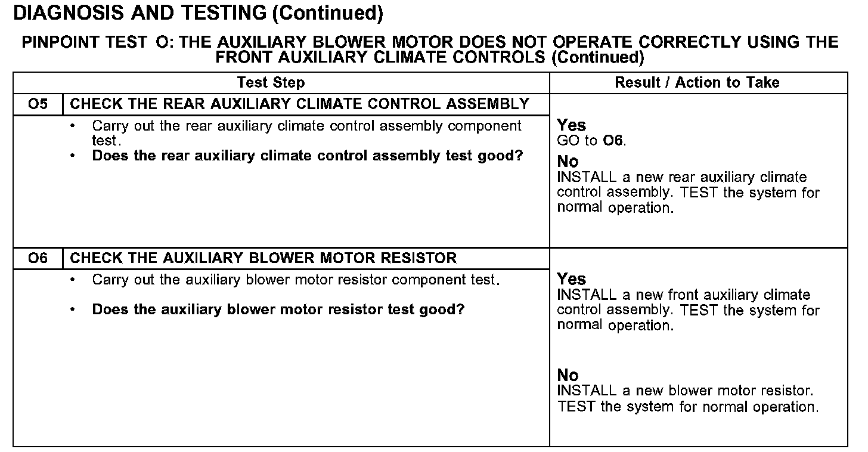Screen dimensions: 868x452
Task: Click "No" in the O6 result cell
Action: tap(568, 375)
